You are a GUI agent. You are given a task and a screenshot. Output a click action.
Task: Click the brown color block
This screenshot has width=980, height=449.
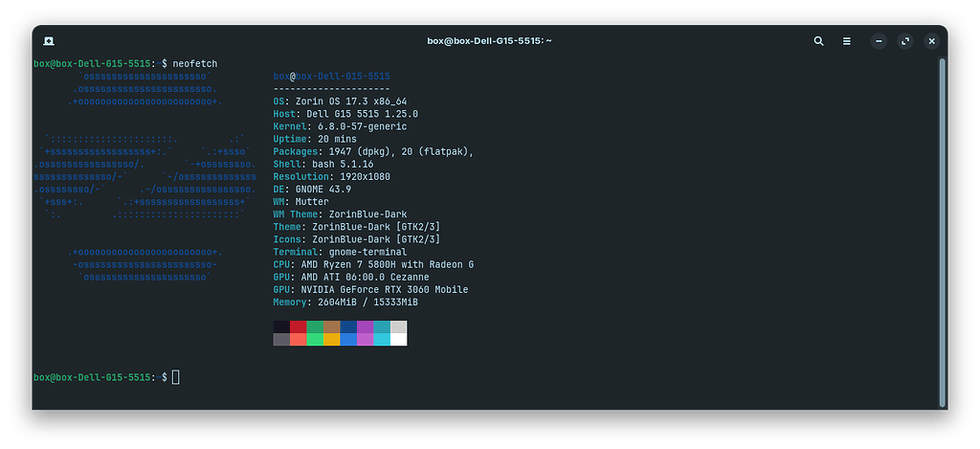330,326
